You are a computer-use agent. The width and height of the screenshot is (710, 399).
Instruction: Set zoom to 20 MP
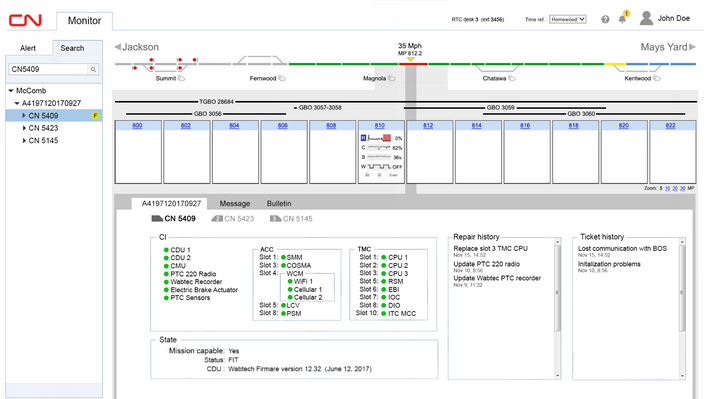pos(675,188)
